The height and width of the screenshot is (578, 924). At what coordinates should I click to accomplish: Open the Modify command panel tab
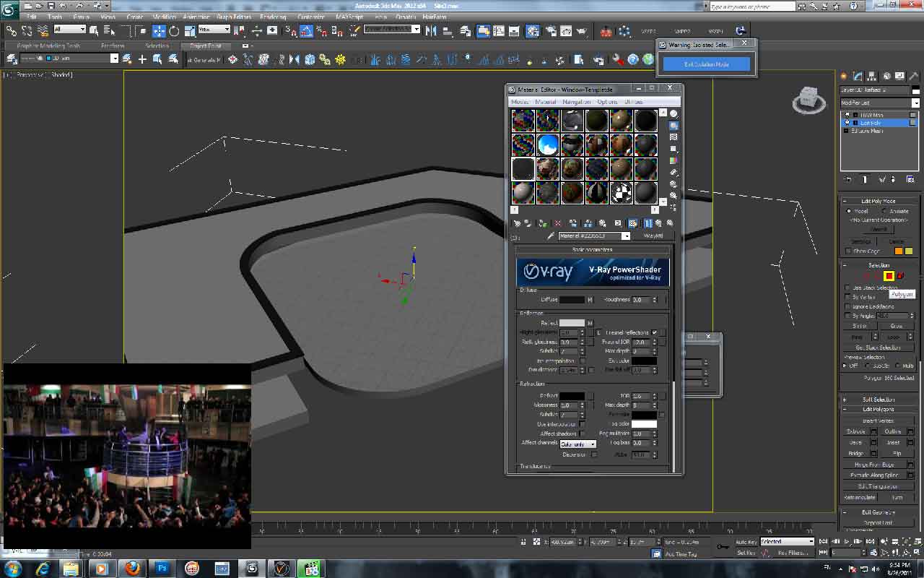858,76
